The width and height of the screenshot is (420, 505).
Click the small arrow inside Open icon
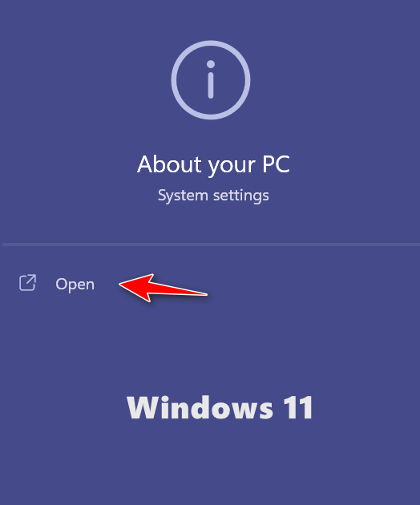coord(31,280)
